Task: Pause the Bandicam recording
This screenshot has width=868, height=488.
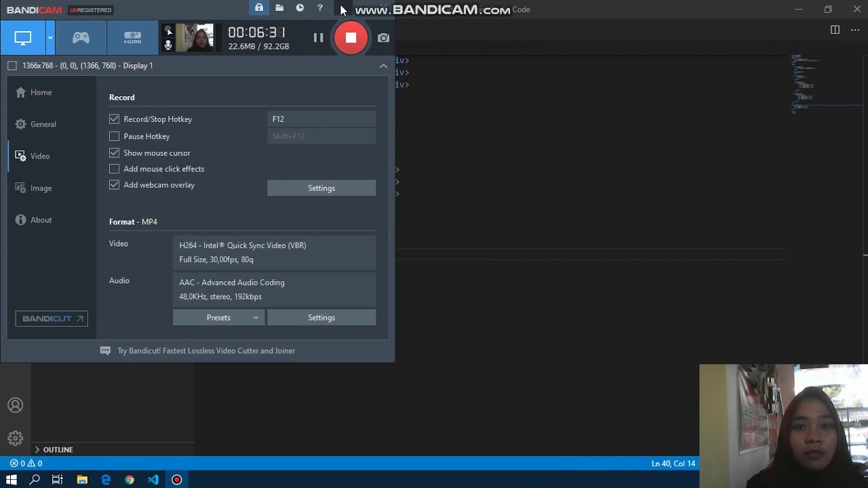Action: pos(318,38)
